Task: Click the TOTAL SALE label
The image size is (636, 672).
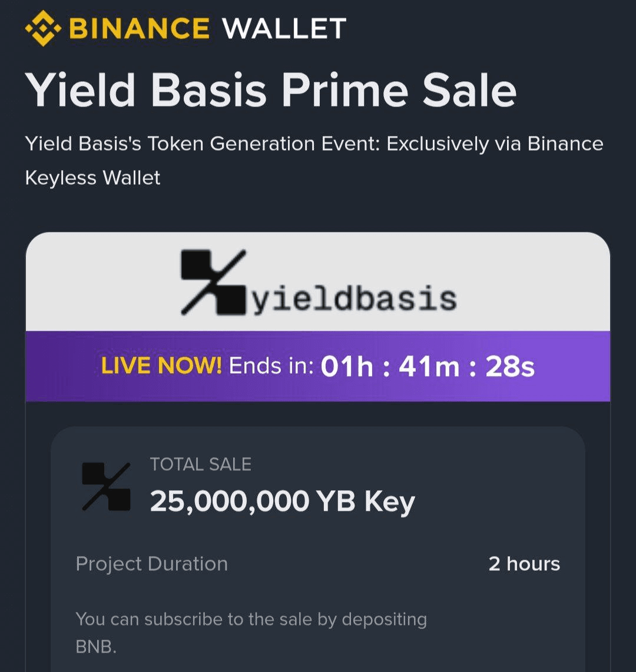Action: tap(201, 465)
